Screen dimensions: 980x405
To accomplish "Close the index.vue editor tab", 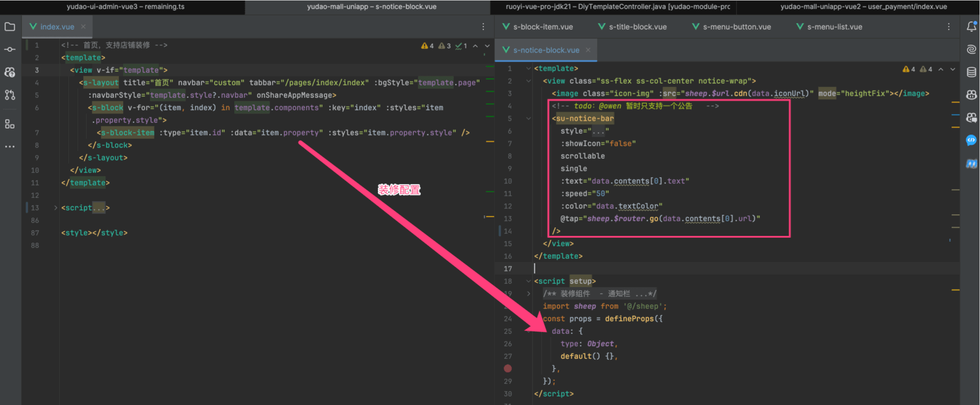I will 83,27.
